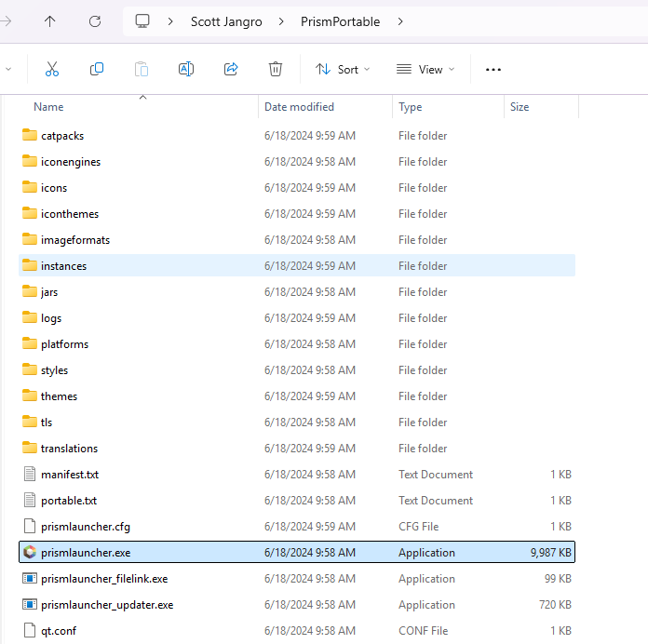Viewport: 648px width, 644px height.
Task: Click the CONF File type cell
Action: pyautogui.click(x=424, y=631)
